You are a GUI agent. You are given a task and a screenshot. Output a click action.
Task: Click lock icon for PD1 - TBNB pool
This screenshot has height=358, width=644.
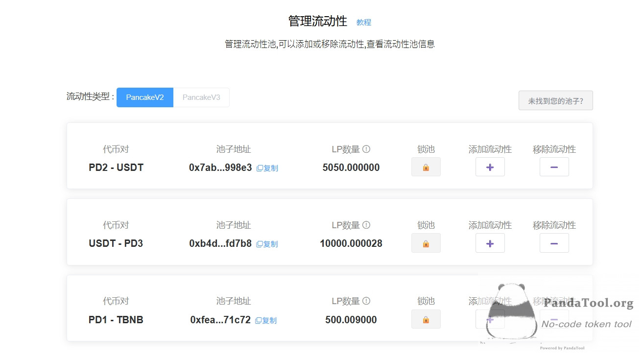click(x=426, y=319)
